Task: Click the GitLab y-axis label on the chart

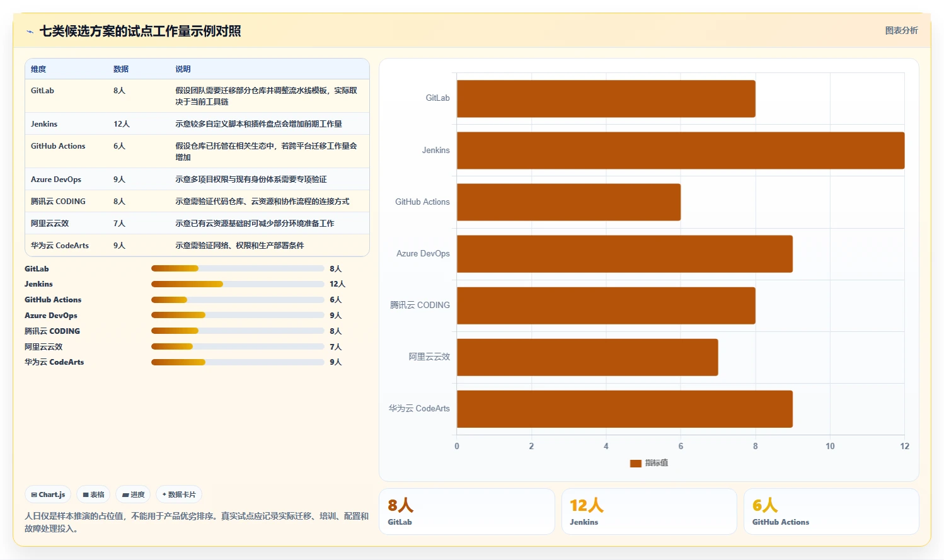Action: tap(437, 98)
